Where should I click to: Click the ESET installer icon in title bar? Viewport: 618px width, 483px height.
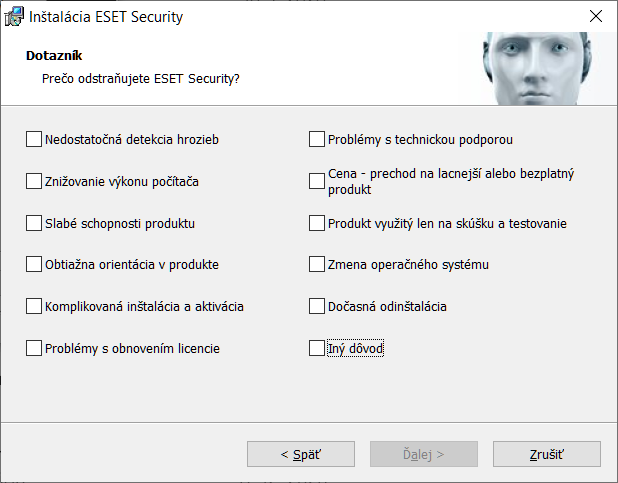(14, 17)
